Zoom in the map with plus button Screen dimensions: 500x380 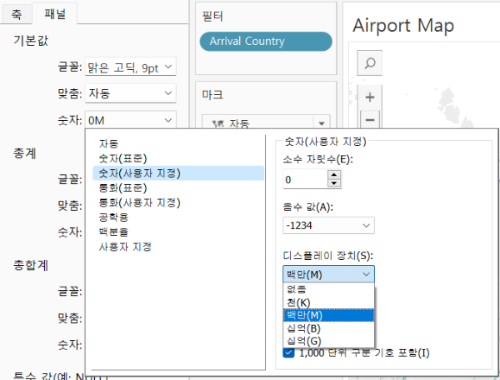(370, 97)
